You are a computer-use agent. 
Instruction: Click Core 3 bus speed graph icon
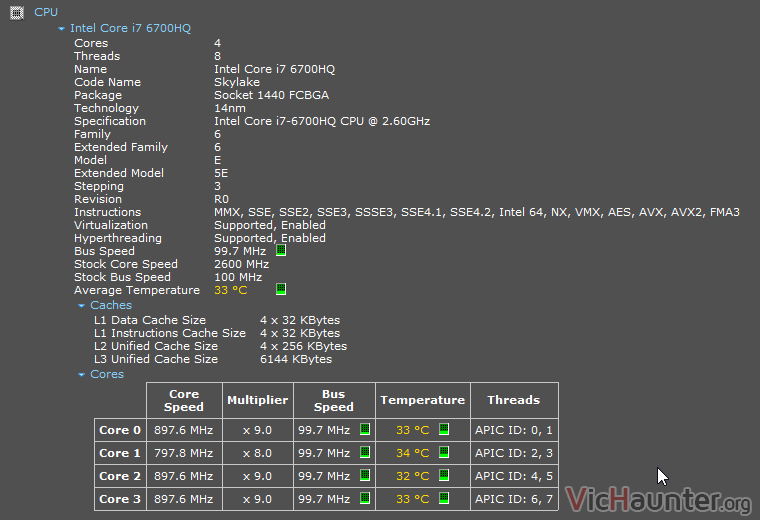[365, 498]
